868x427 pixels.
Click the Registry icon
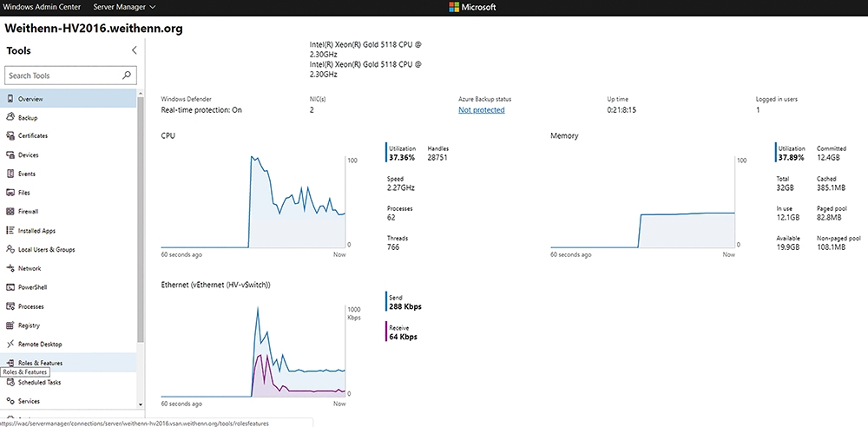coord(10,325)
